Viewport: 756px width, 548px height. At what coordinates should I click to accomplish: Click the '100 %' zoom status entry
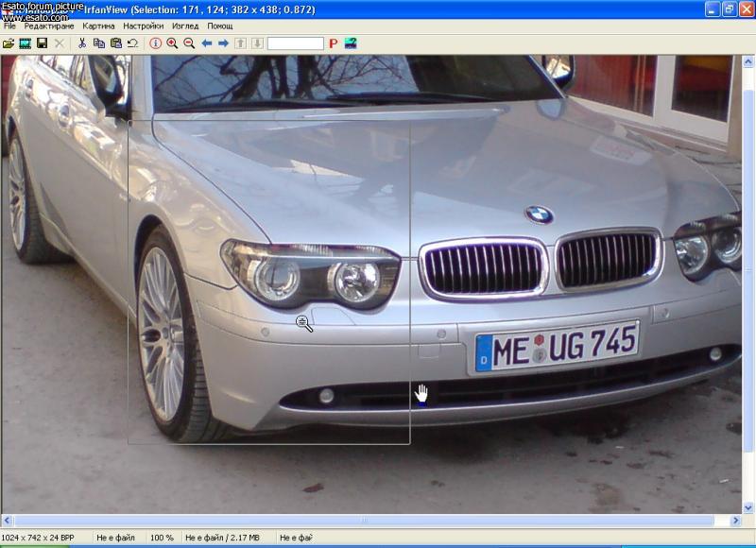pos(162,538)
